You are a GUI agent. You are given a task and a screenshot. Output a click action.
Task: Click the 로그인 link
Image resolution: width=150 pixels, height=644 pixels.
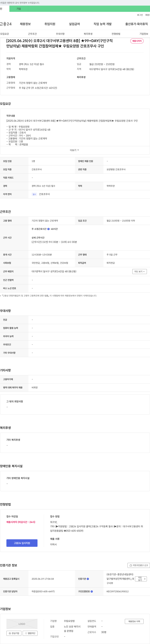click(140, 15)
